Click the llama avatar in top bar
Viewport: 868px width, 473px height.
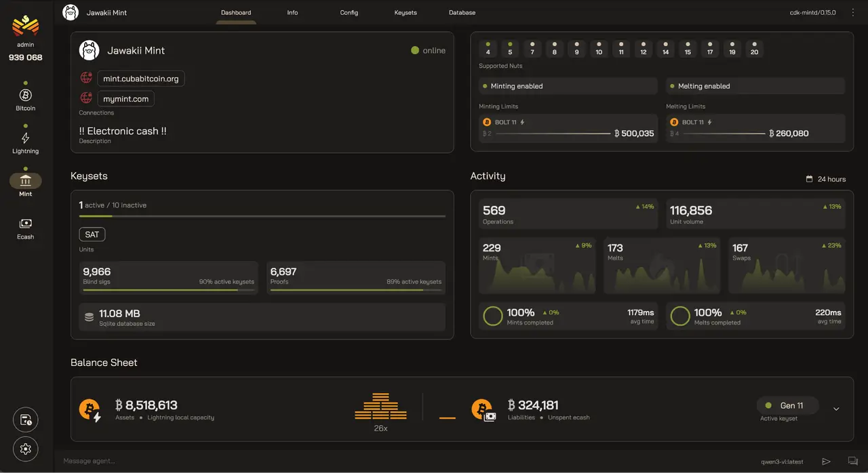[71, 12]
